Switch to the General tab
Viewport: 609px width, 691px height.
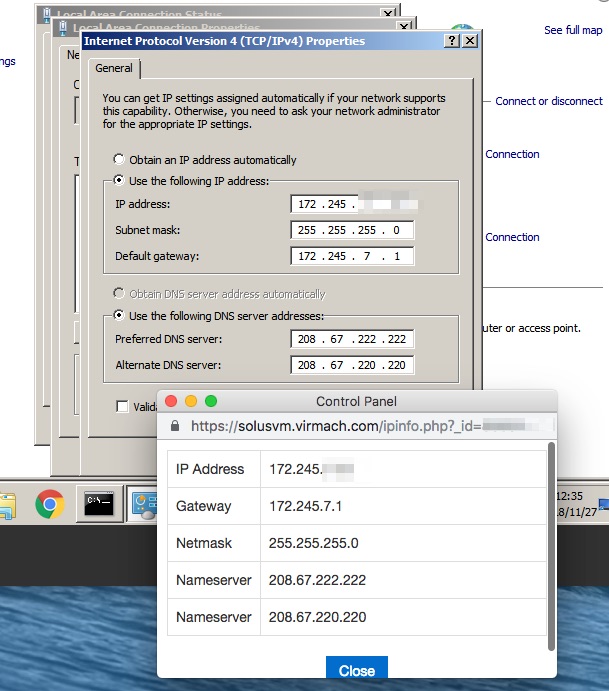(114, 68)
